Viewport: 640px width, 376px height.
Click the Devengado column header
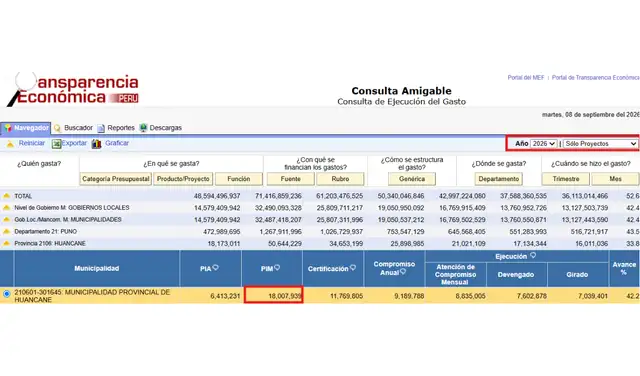[516, 275]
